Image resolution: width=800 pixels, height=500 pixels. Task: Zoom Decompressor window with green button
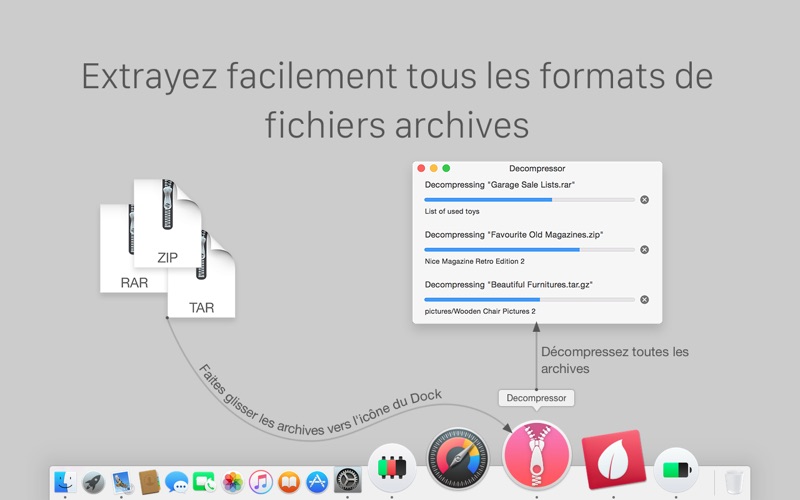click(x=446, y=168)
